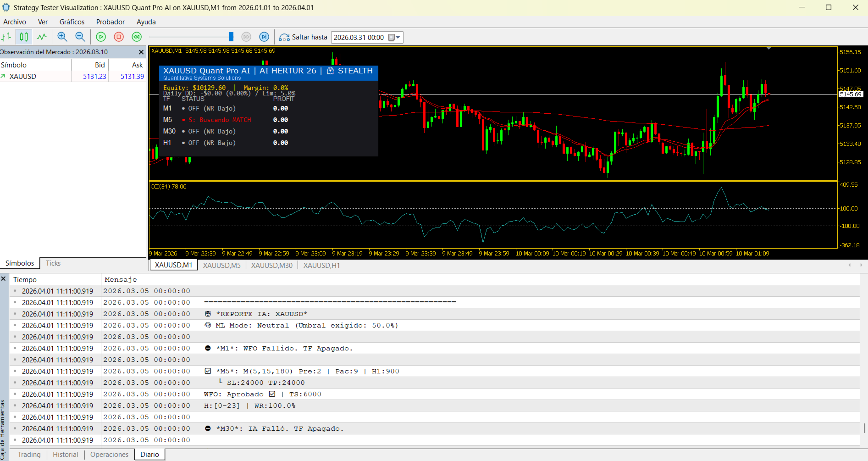Viewport: 868px width, 461px height.
Task: Step forward one tick with blue button
Action: (264, 37)
